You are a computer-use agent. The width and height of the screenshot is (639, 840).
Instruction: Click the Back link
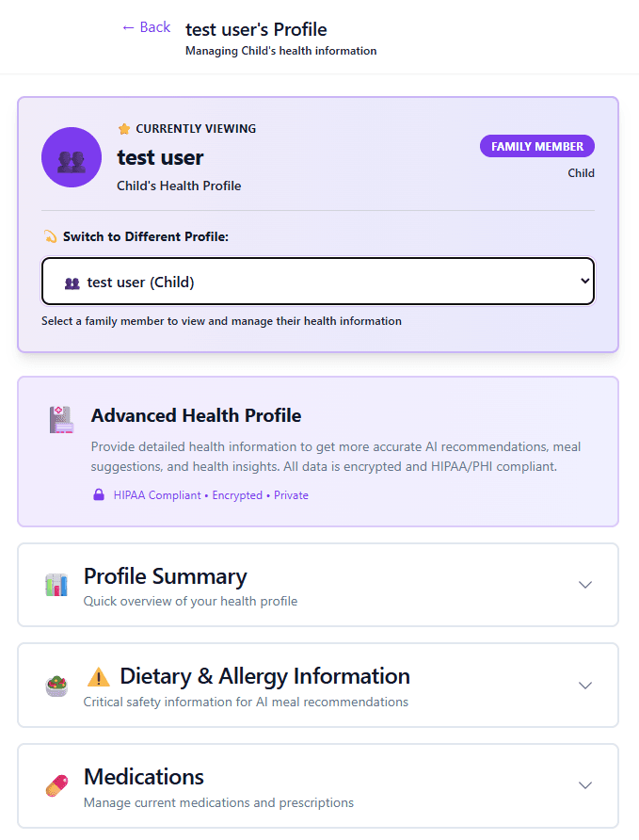tap(145, 27)
